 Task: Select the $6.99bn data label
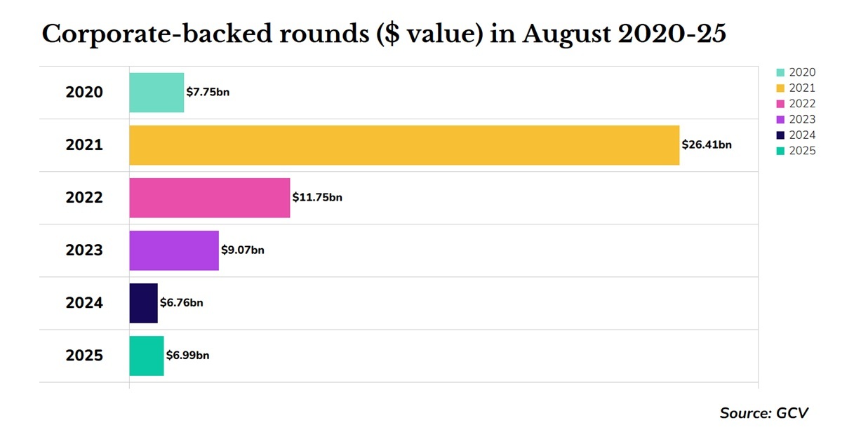[187, 356]
